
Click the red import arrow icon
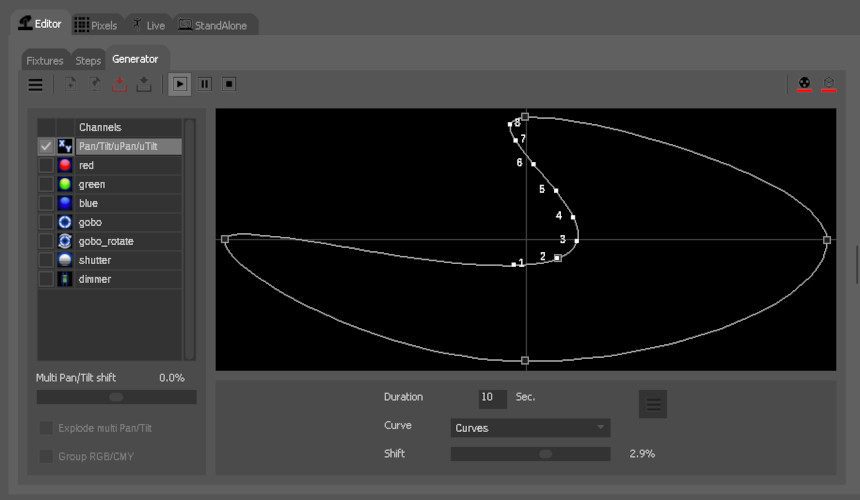coord(120,85)
